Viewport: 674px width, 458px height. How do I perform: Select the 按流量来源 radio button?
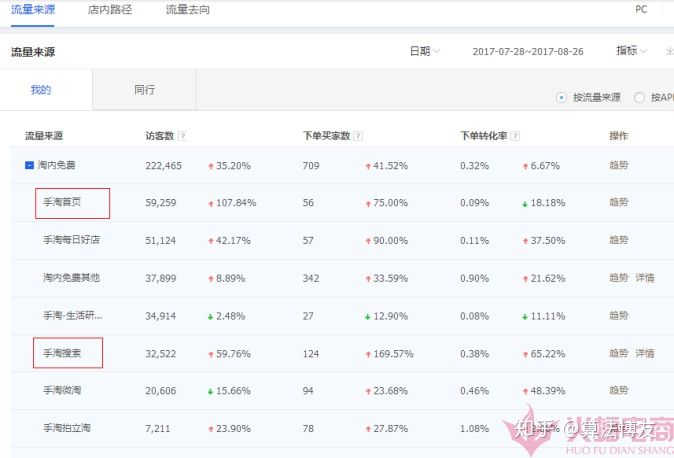561,98
